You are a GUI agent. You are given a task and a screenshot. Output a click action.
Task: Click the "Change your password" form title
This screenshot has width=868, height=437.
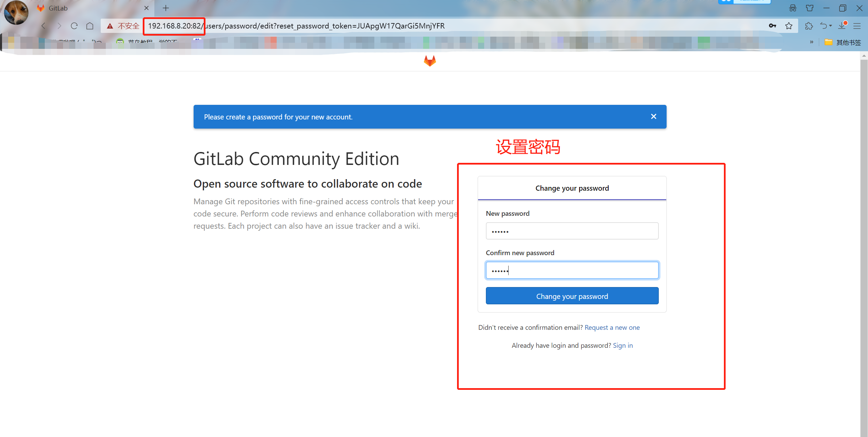572,188
